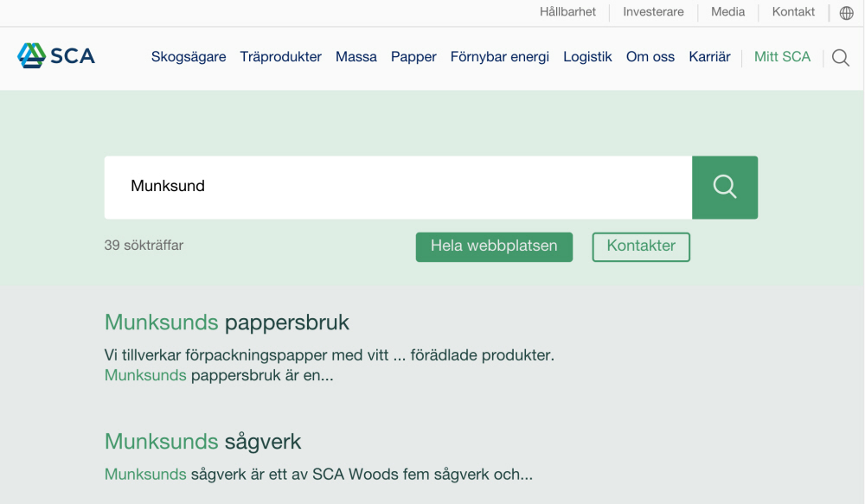Open the Träprodukter menu
This screenshot has height=504, width=865.
point(281,57)
